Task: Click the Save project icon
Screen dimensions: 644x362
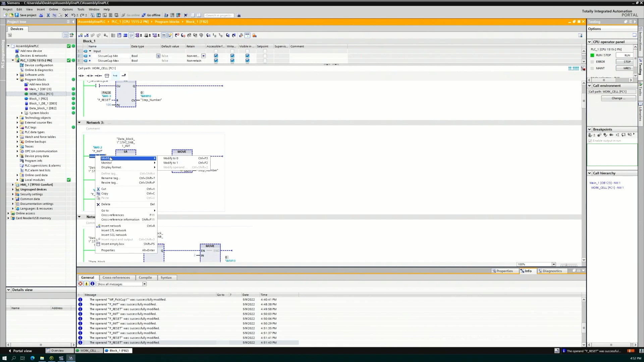Action: tap(16, 15)
